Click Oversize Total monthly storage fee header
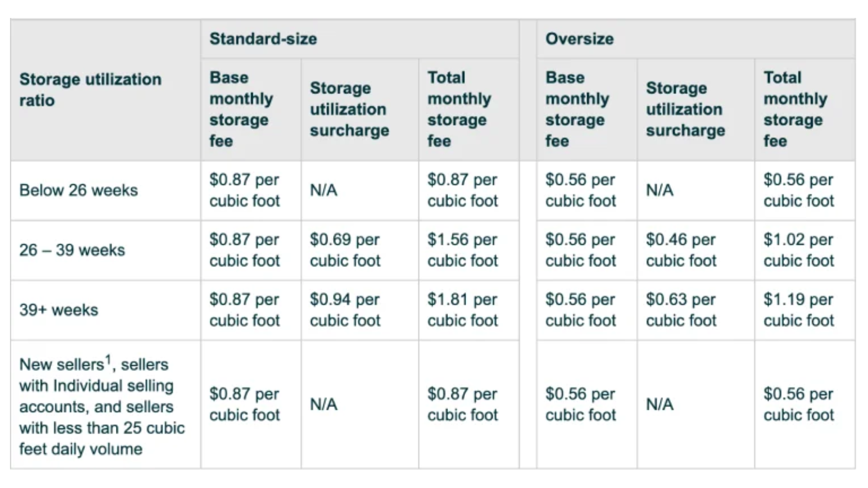Screen dimensions: 868x488 pyautogui.click(x=795, y=110)
